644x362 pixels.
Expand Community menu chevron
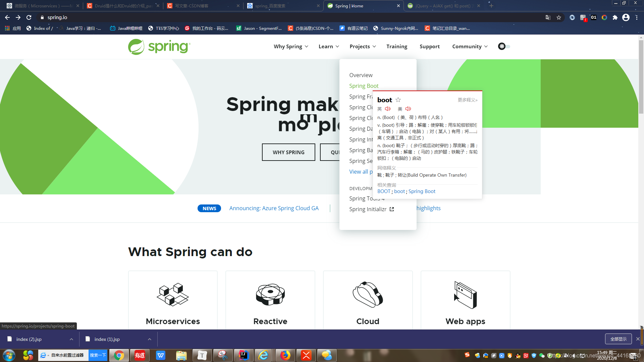point(486,47)
